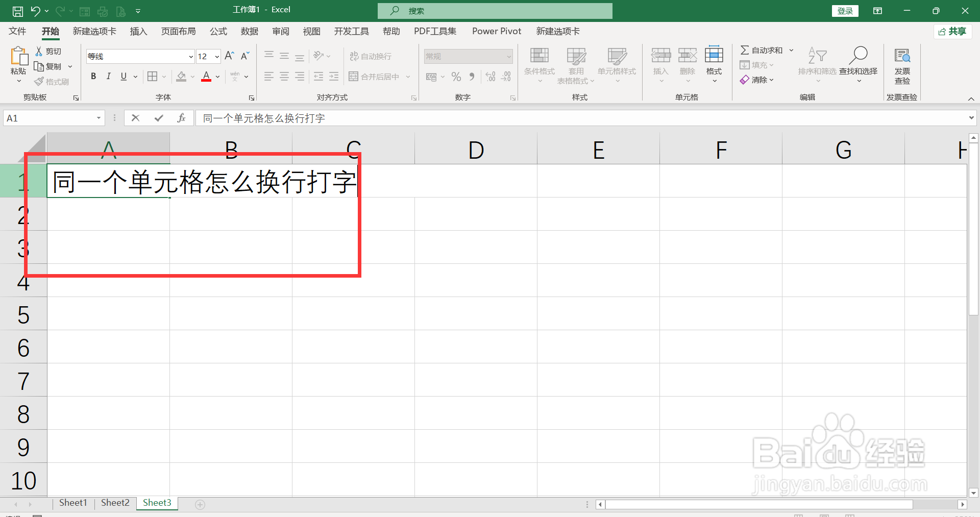980x517 pixels.
Task: Click the Save icon in quick access toolbar
Action: [x=18, y=11]
